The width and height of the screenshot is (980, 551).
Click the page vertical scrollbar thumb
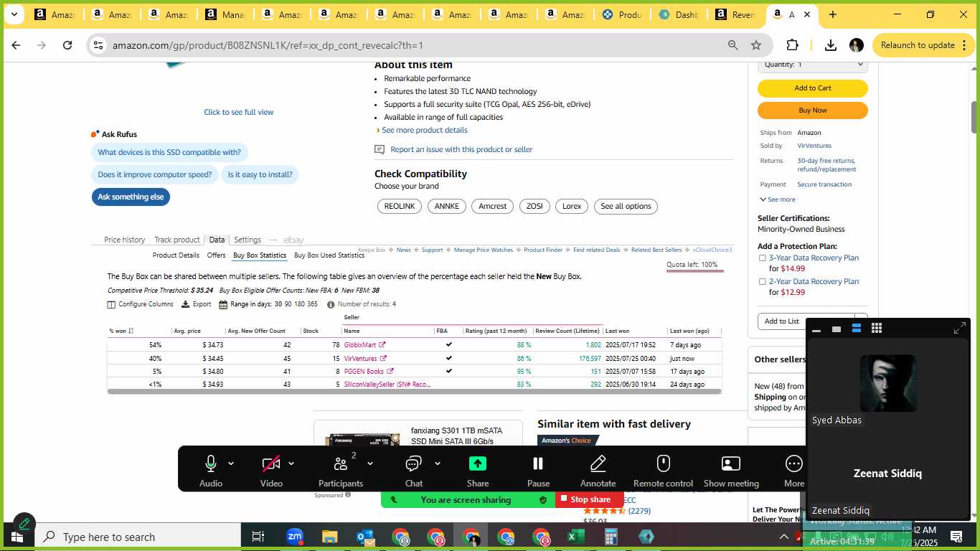pyautogui.click(x=974, y=117)
